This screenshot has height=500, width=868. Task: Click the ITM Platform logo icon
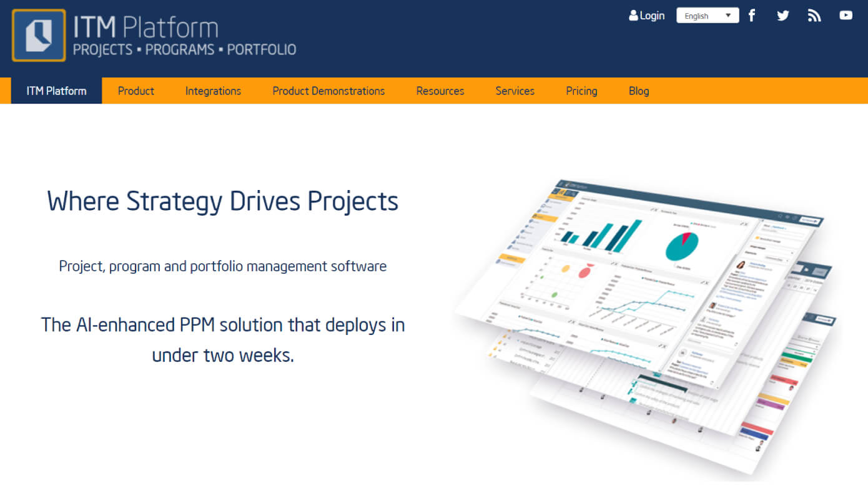click(x=39, y=35)
